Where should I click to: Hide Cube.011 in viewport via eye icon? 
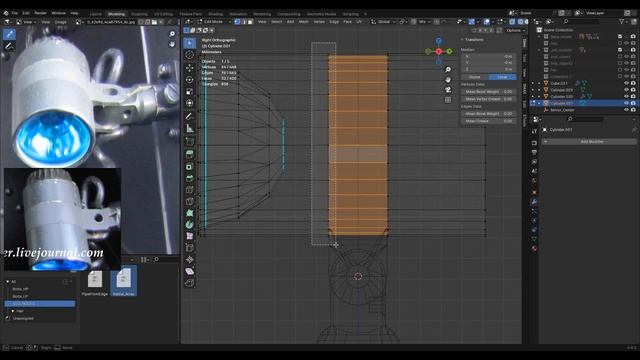click(627, 83)
